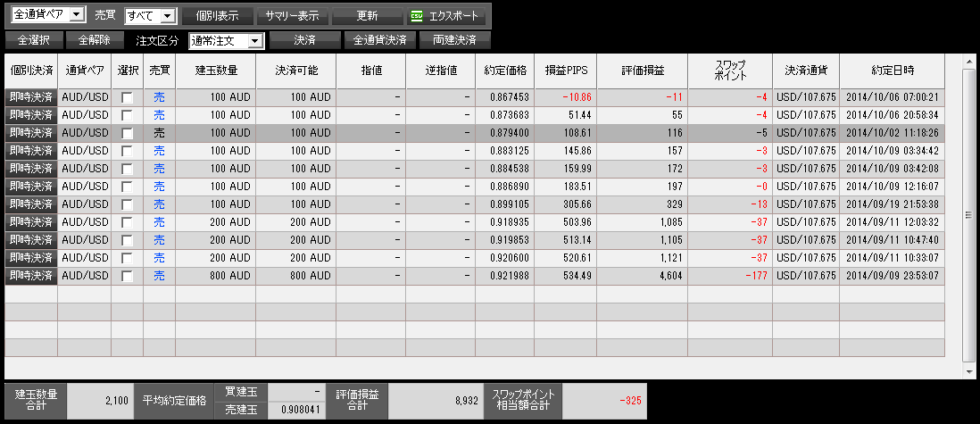Click the 全選択 select all button

[33, 41]
